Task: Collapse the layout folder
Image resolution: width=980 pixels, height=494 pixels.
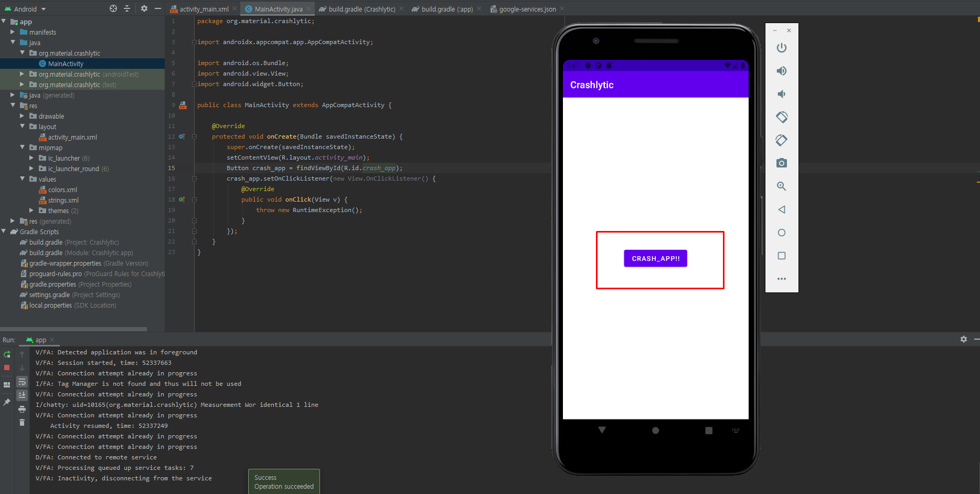Action: click(x=22, y=127)
